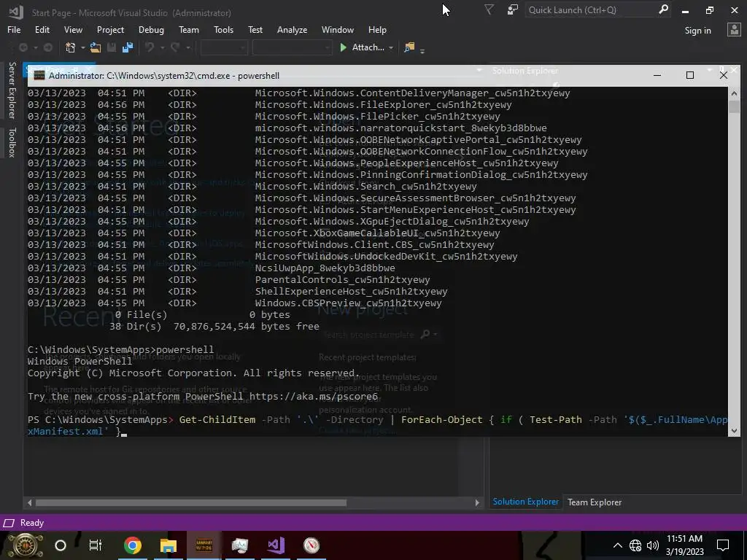747x560 pixels.
Task: Click the Cortana circle icon
Action: pos(61,545)
